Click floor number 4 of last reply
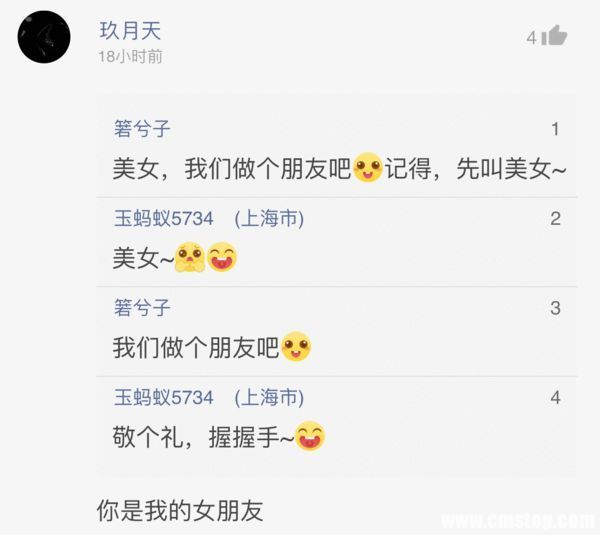 point(556,398)
